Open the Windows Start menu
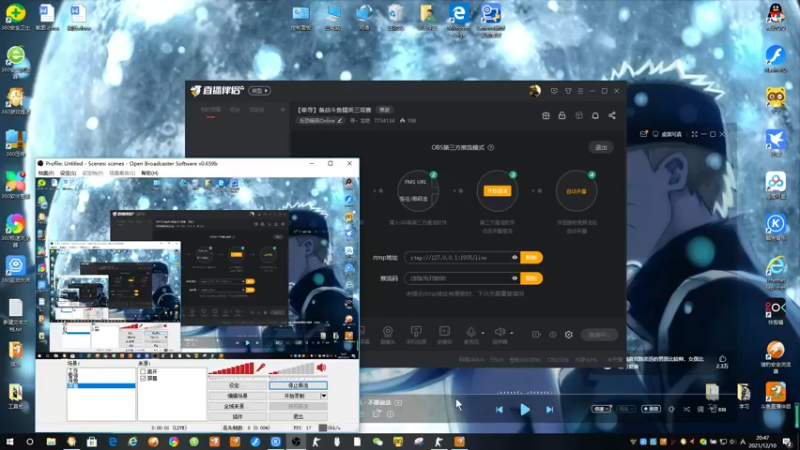The height and width of the screenshot is (450, 800). 10,442
